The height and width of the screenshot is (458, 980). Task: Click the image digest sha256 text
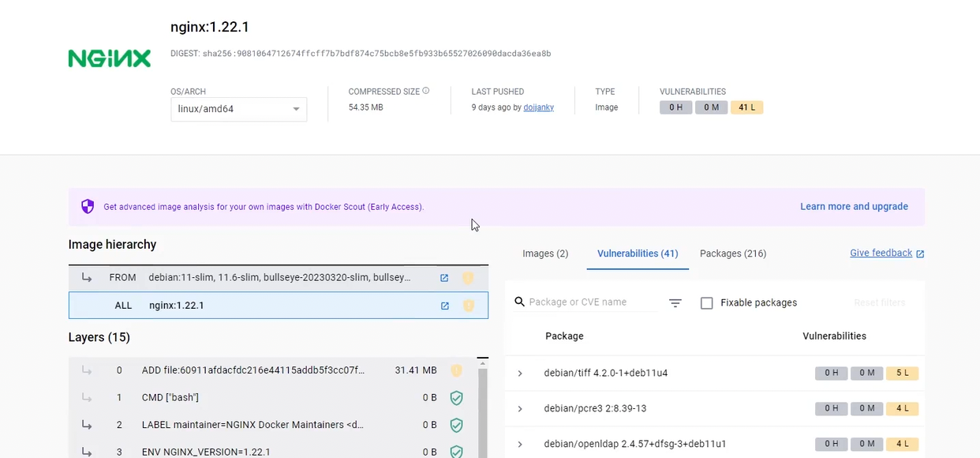[376, 54]
